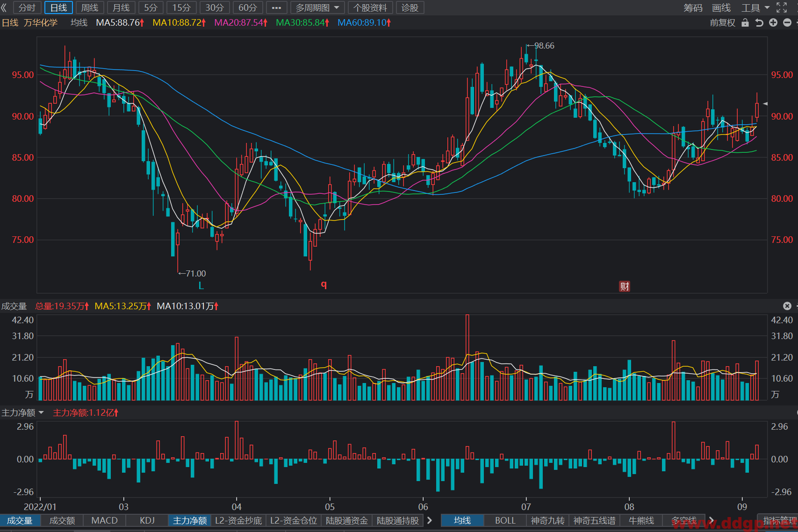Switch chart to 周线 weekly period
The height and width of the screenshot is (532, 798).
pos(89,7)
